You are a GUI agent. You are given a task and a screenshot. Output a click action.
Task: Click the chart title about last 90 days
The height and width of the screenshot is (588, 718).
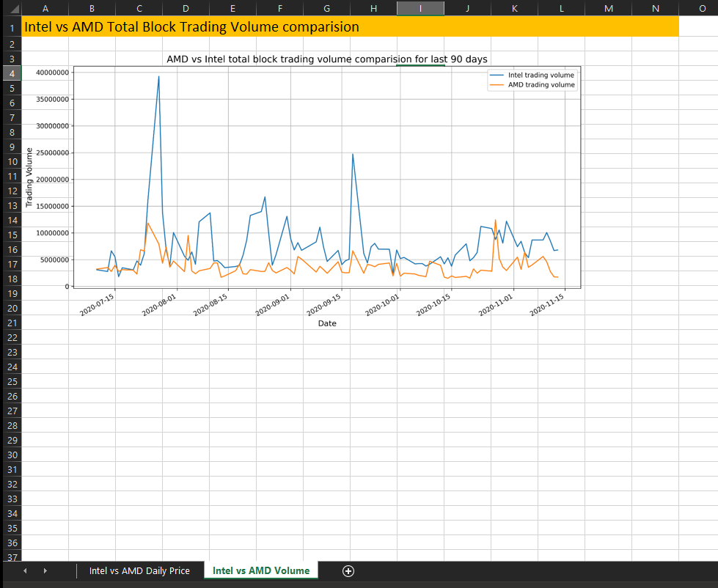(327, 59)
